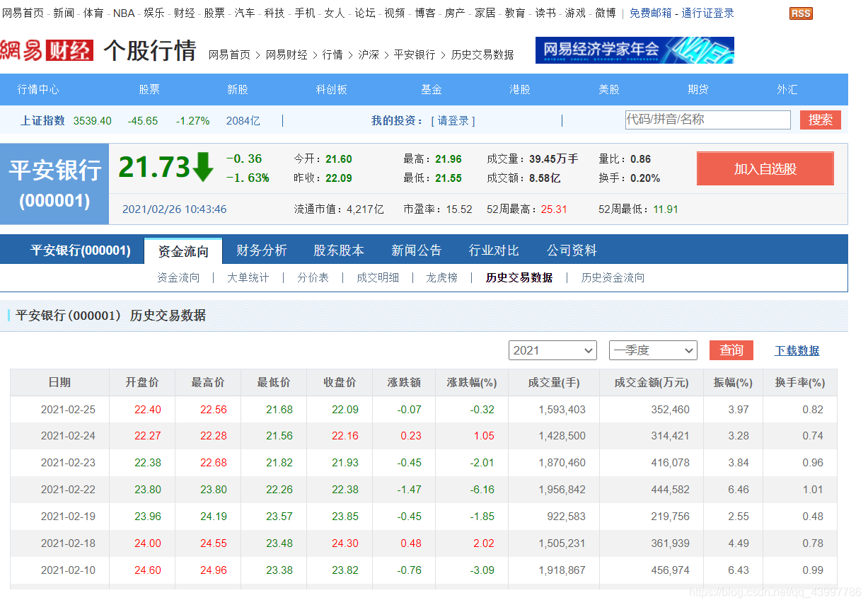Open the year dropdown showing 2021
The height and width of the screenshot is (605, 868).
[552, 350]
